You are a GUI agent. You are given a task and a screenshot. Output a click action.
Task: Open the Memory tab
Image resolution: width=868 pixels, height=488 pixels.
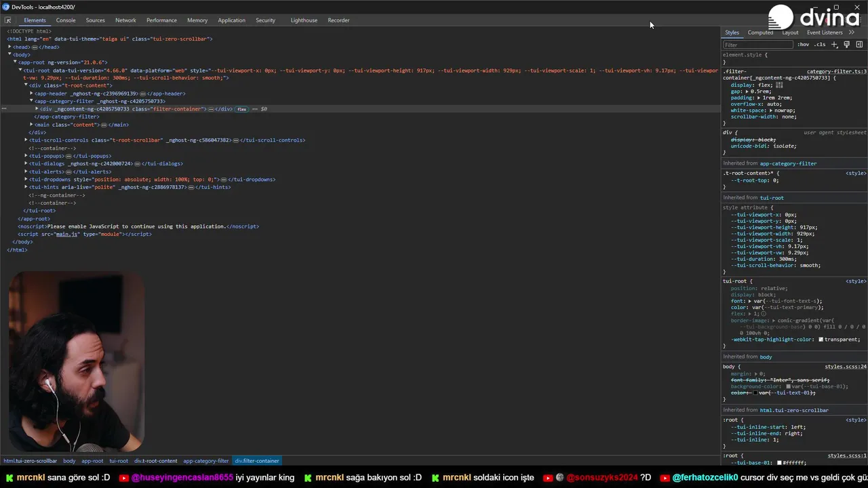(x=197, y=20)
